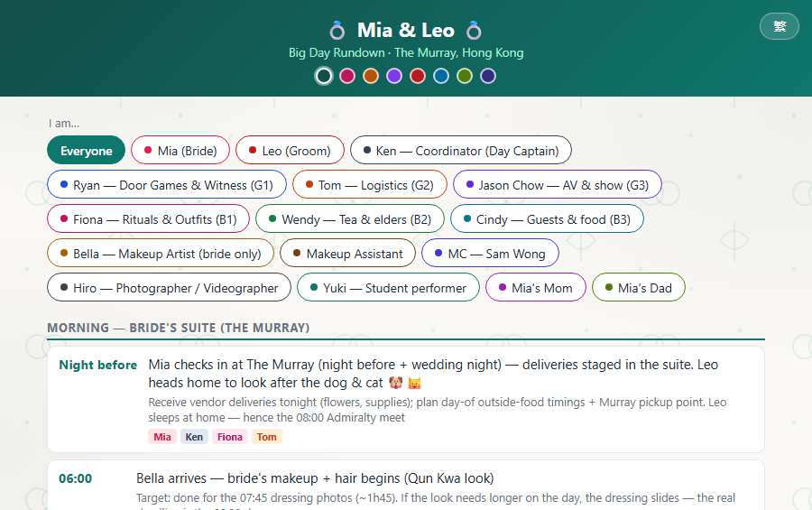Select the Makeup Assistant filter
The height and width of the screenshot is (510, 812).
[x=347, y=253]
